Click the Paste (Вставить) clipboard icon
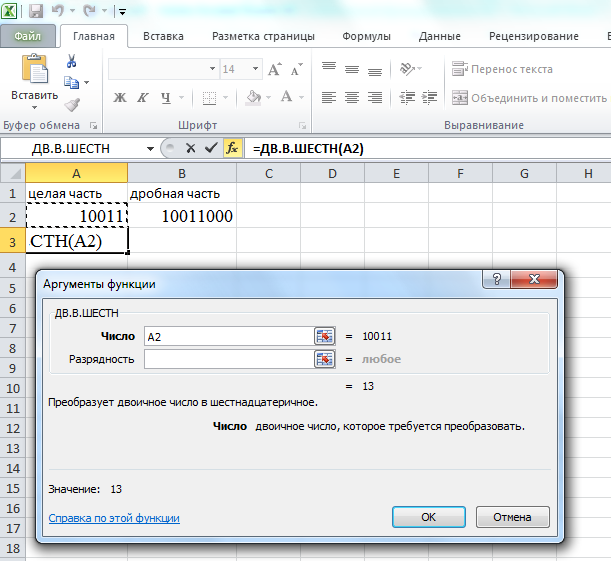Viewport: 611px width, 561px height. click(x=34, y=70)
